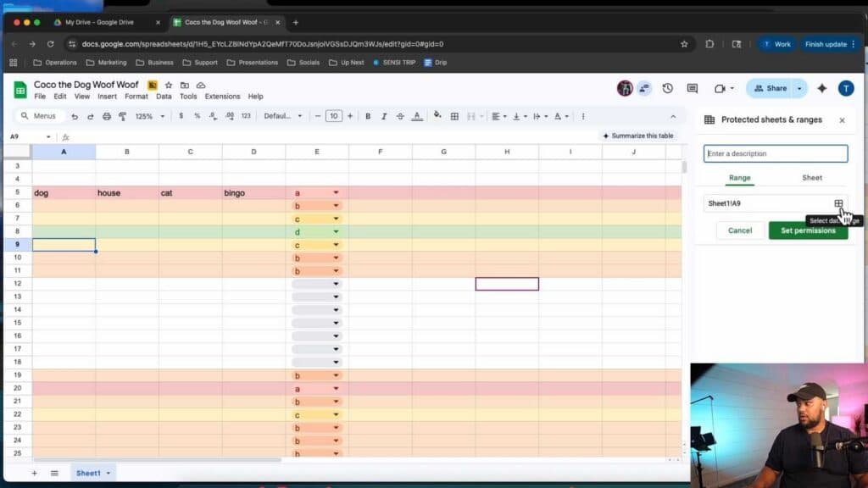Viewport: 868px width, 488px height.
Task: Toggle strikethrough formatting
Action: pos(400,116)
